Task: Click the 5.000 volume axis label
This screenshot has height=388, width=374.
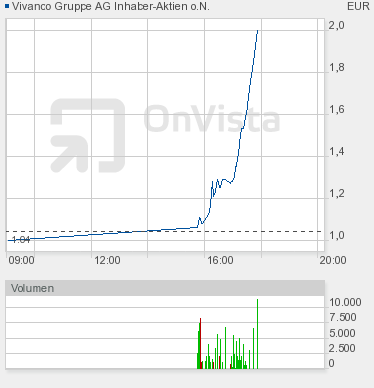Action: (x=342, y=333)
